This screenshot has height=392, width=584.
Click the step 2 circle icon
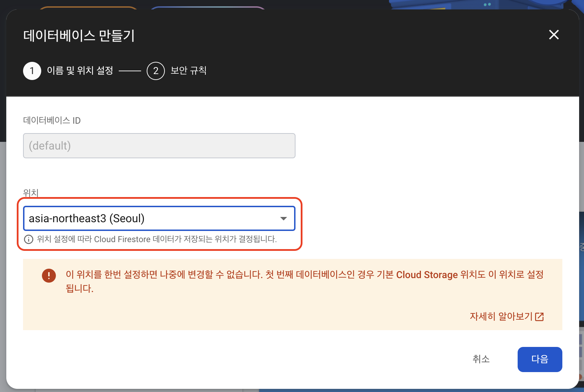(156, 71)
